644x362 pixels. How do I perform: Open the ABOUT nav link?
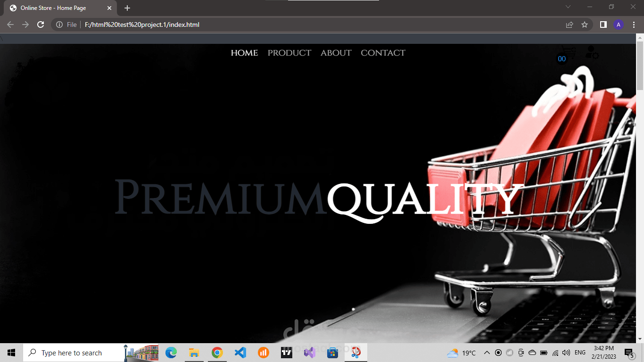(336, 53)
